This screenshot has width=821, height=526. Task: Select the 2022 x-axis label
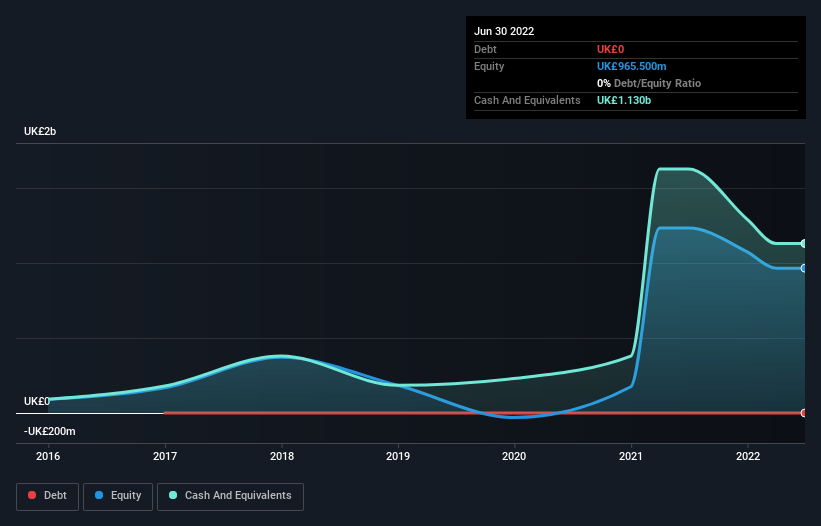pyautogui.click(x=748, y=456)
